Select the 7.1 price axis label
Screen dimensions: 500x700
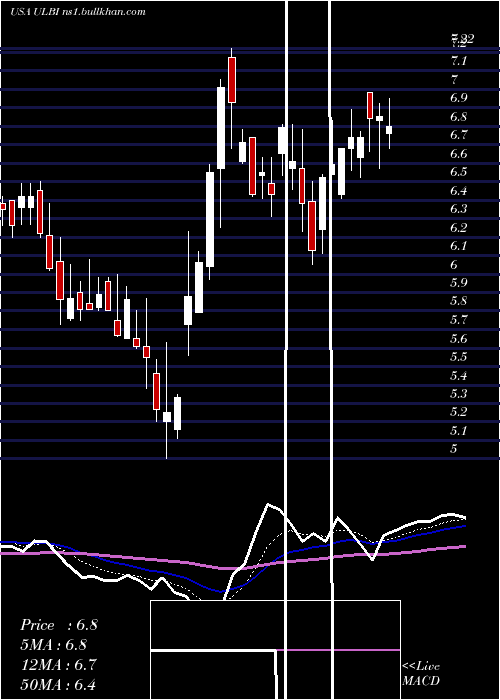459,61
